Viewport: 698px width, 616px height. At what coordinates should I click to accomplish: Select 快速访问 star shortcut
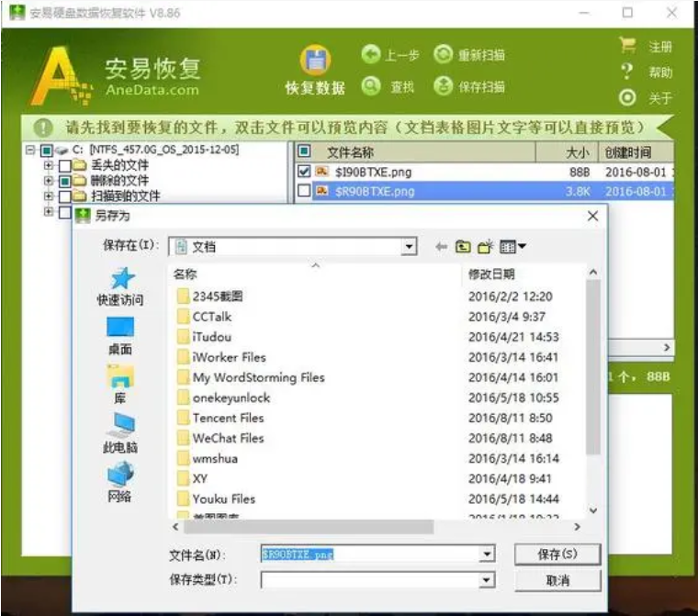(x=121, y=286)
